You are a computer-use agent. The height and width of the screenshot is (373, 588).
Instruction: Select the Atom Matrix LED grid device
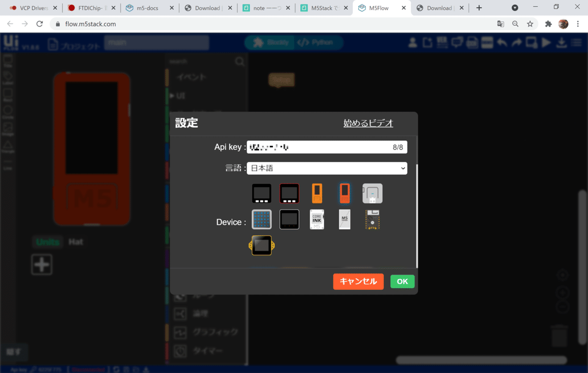262,219
